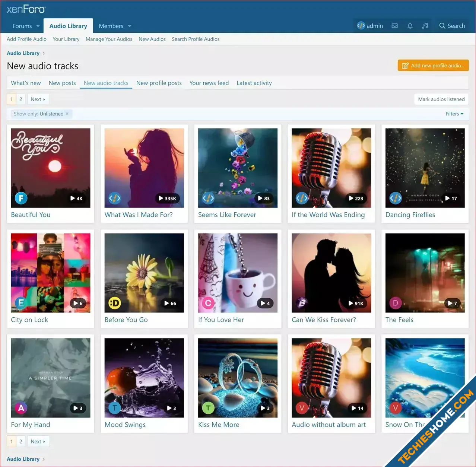Expand the Forums dropdown arrow
Viewport: 476px width, 467px height.
[x=38, y=26]
